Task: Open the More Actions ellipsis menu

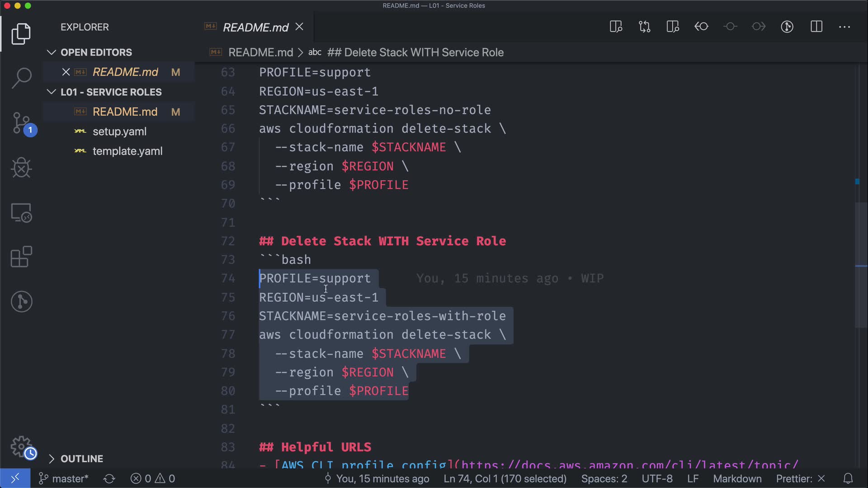Action: pos(844,27)
